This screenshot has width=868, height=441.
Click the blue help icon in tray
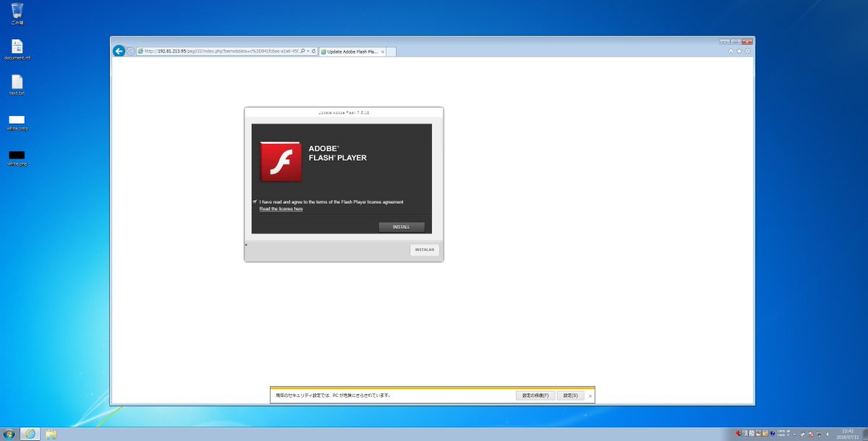coord(773,433)
